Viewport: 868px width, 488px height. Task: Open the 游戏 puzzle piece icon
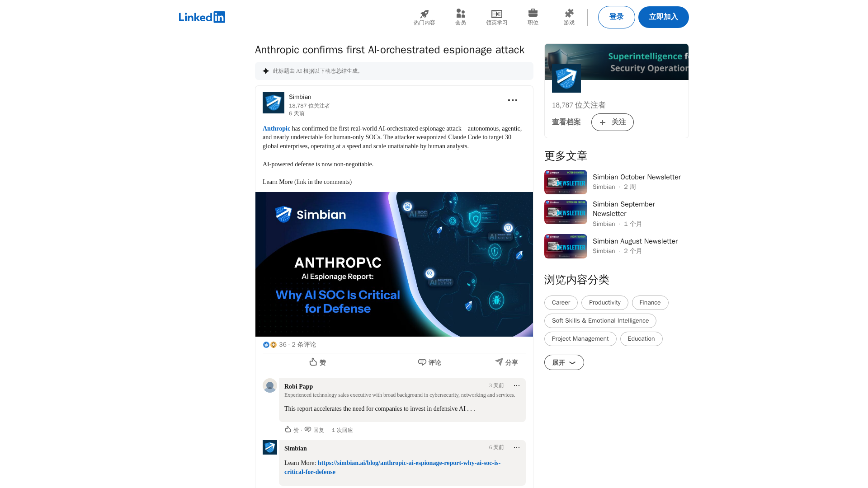569,14
